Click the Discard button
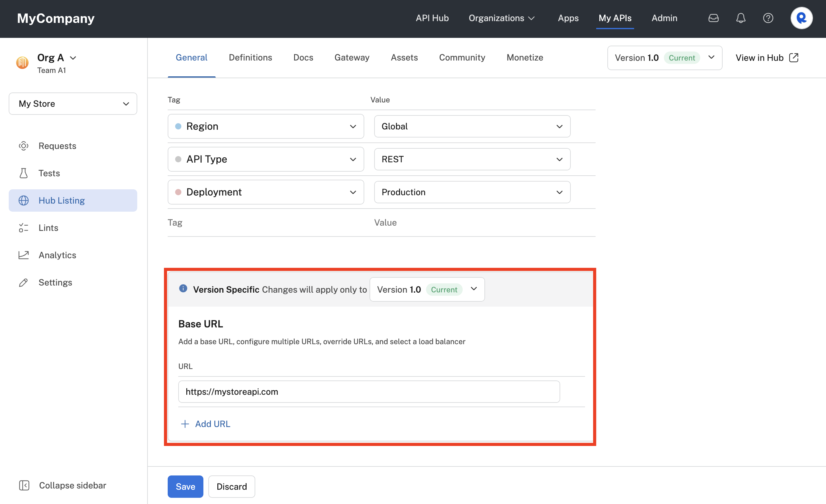The width and height of the screenshot is (826, 504). (x=232, y=487)
